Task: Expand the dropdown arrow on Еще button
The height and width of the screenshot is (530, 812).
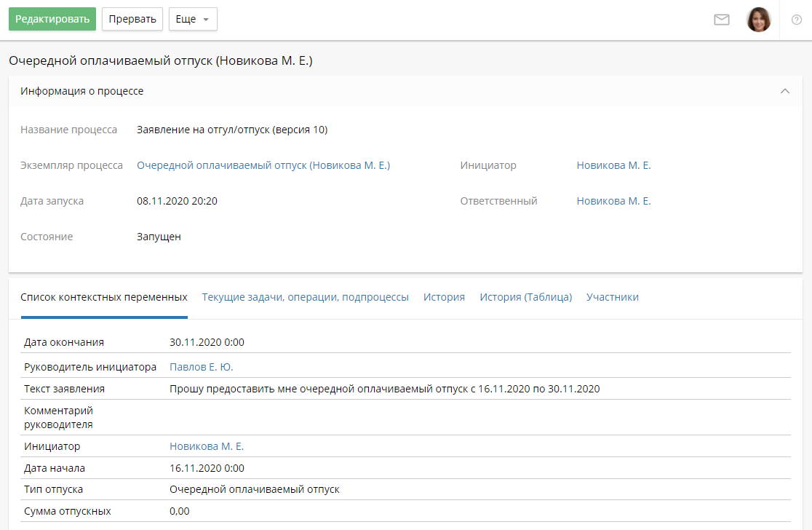Action: tap(205, 20)
